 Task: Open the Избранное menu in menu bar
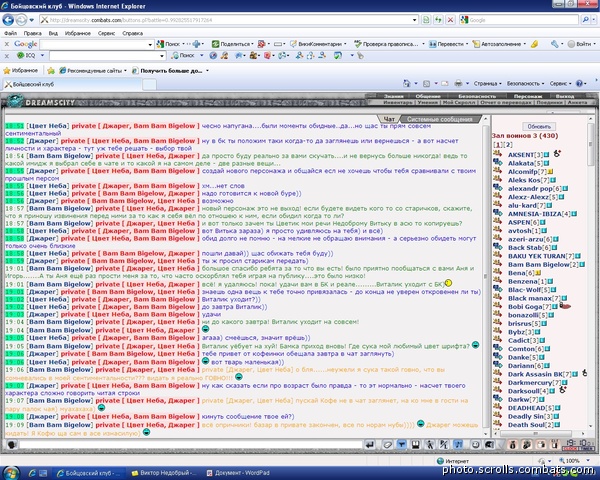pyautogui.click(x=78, y=33)
